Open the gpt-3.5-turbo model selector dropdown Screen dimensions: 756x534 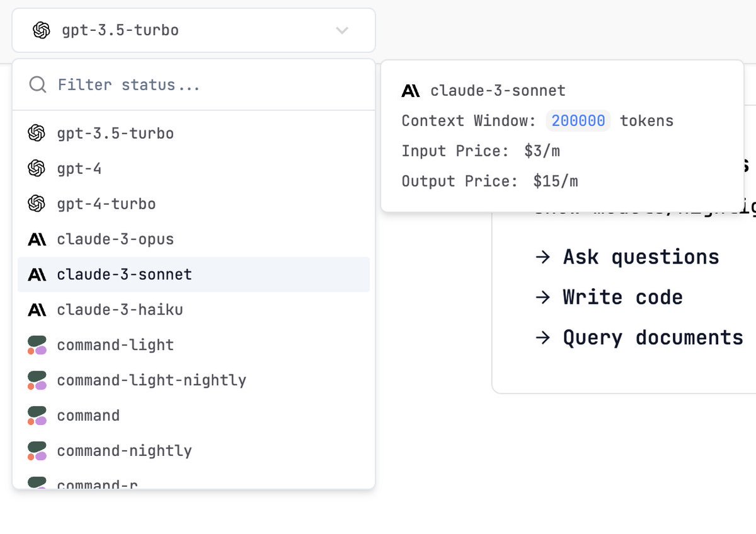(x=193, y=30)
